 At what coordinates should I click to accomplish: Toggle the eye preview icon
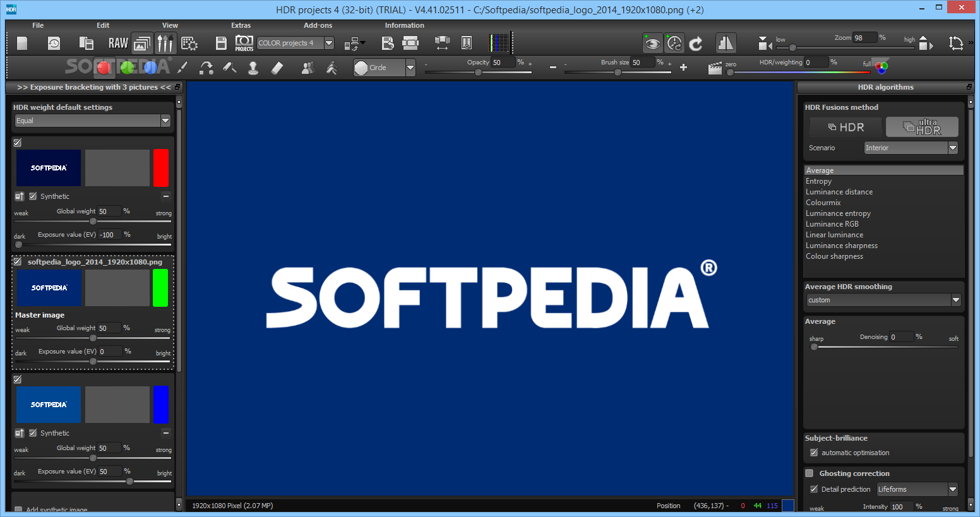click(x=653, y=43)
